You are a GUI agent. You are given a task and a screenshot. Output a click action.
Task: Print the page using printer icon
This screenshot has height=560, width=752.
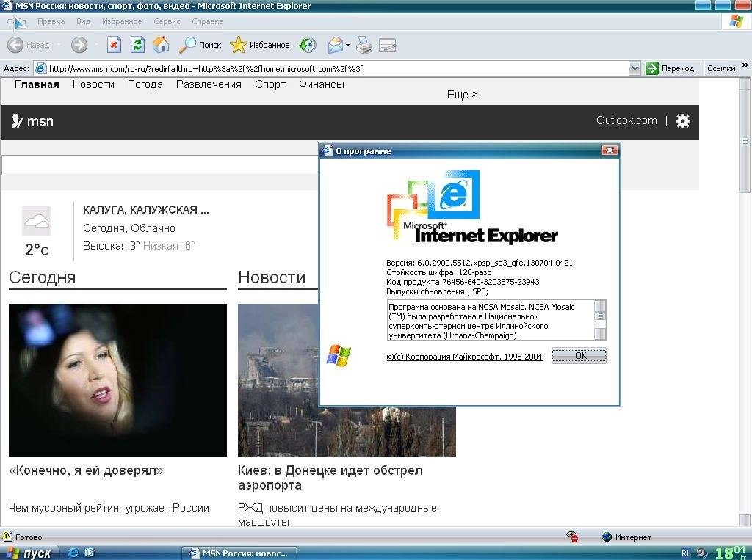(x=364, y=45)
